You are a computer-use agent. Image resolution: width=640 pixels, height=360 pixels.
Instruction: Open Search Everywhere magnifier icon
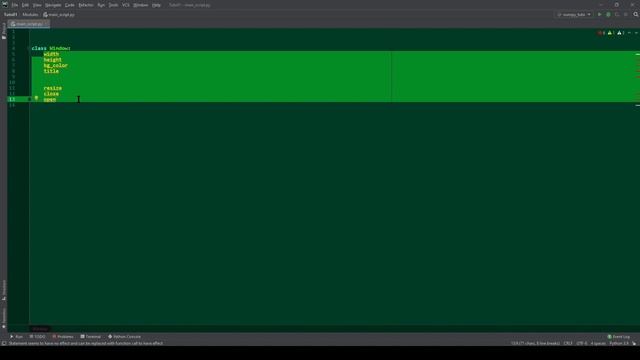(x=636, y=14)
